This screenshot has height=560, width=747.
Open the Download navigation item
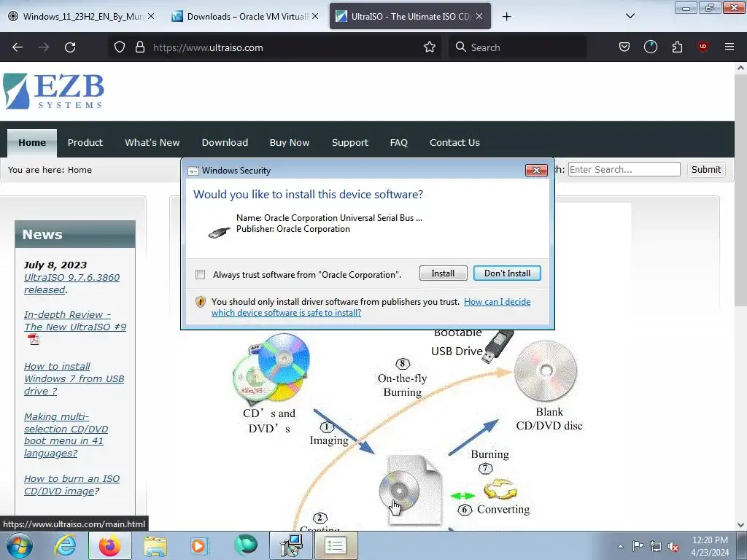tap(225, 142)
